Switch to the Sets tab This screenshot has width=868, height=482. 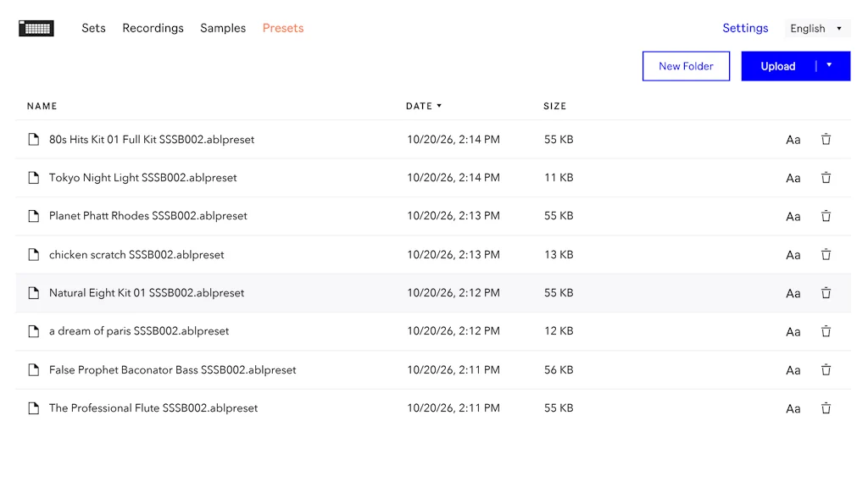click(x=93, y=28)
